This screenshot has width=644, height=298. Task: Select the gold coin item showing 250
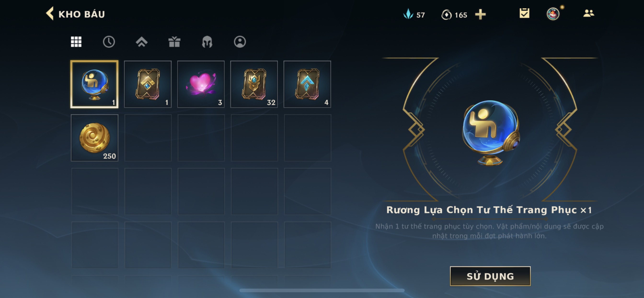click(94, 138)
